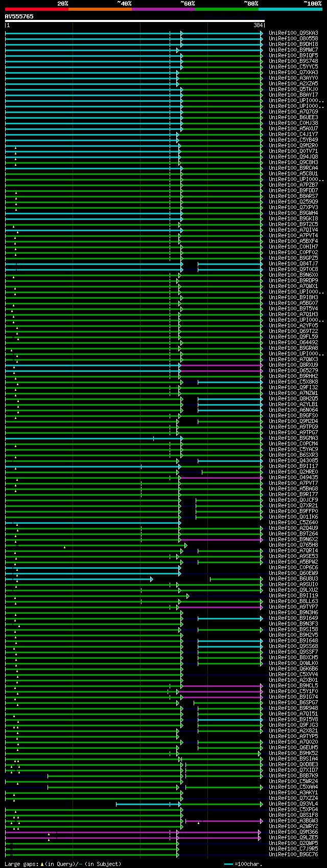Click the UniRef100_Q9M2R0 hit label
This screenshot has width=327, height=868.
coord(293,146)
